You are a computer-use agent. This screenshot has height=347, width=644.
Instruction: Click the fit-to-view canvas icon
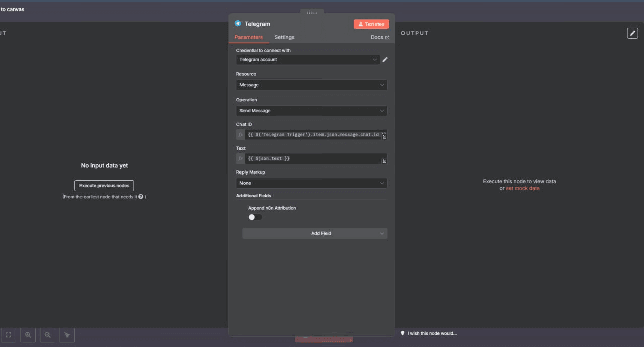pyautogui.click(x=9, y=335)
